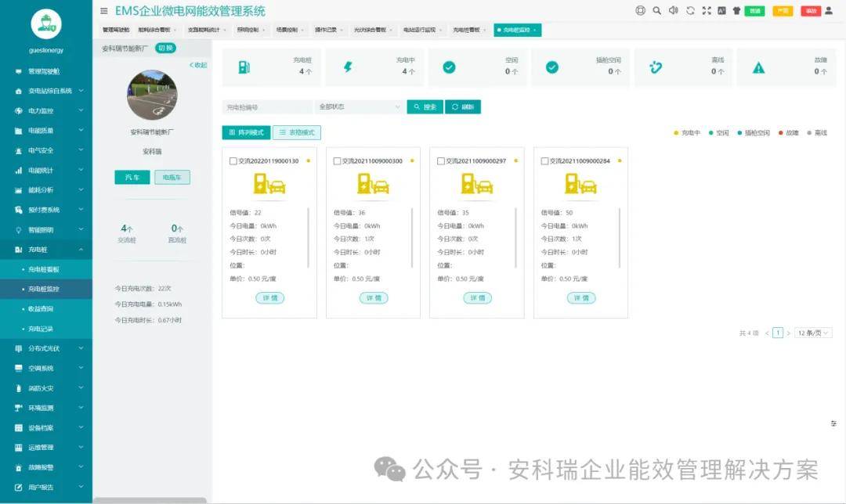Viewport: 846px width, 504px height.
Task: Click the 充电中 lightning bolt icon
Action: click(x=348, y=67)
